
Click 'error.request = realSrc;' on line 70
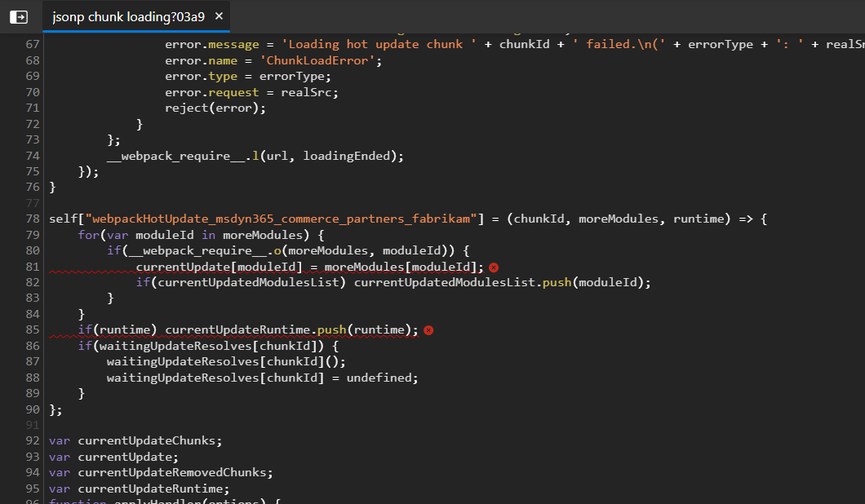pos(251,93)
